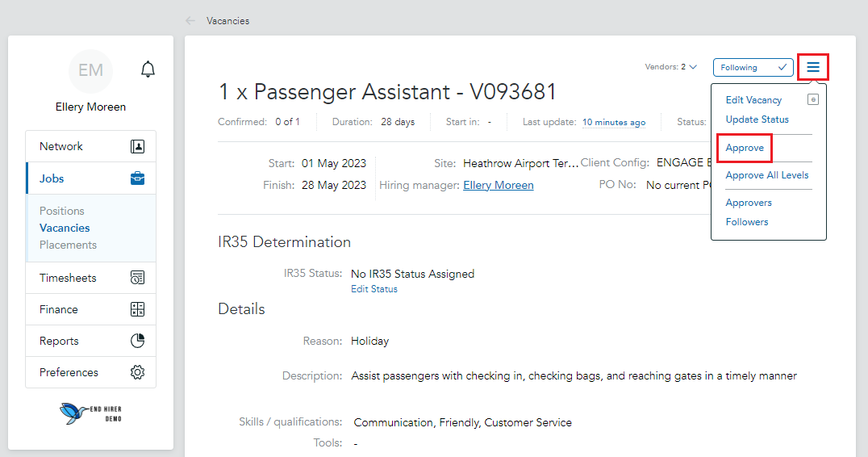Open the Jobs section
Screen dimensions: 868x457
coord(91,178)
